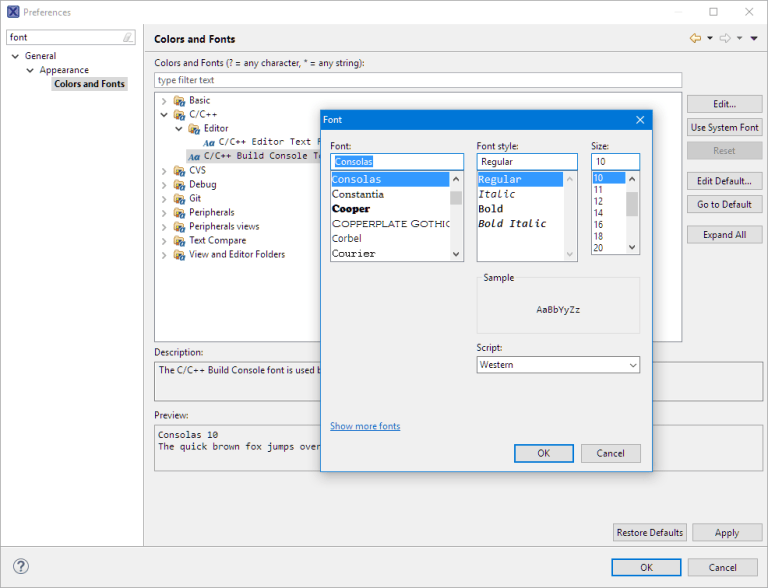Select Colors and Fonts in sidebar
Screen dimensions: 768x588
[89, 84]
